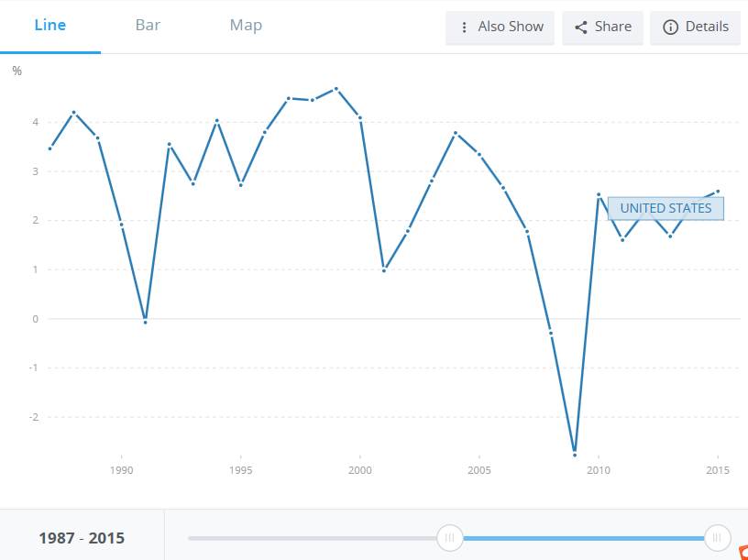The height and width of the screenshot is (560, 748).
Task: Click the United States series label
Action: pyautogui.click(x=665, y=208)
